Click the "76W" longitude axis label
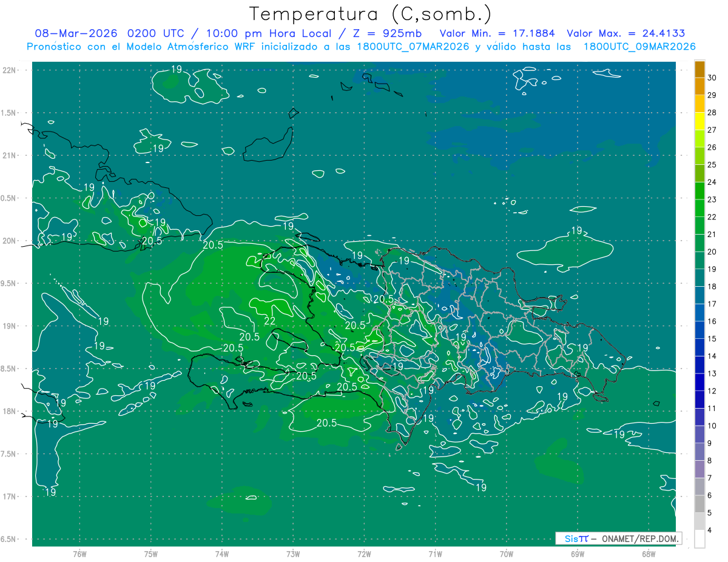 coord(79,554)
